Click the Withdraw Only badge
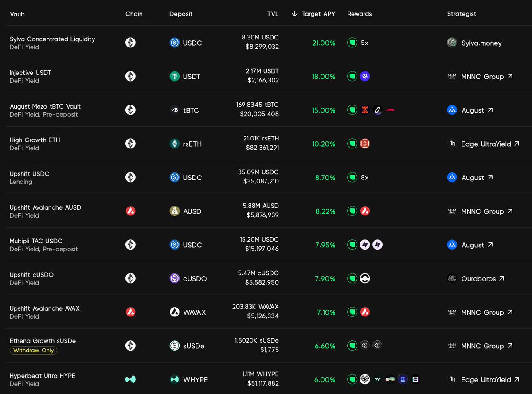This screenshot has width=532, height=394. coord(33,350)
